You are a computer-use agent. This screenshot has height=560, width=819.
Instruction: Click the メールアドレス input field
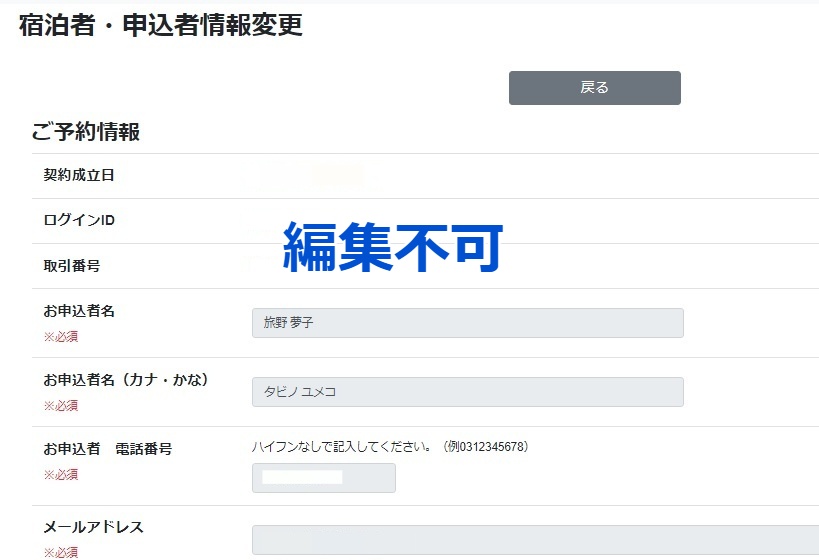pyautogui.click(x=535, y=540)
